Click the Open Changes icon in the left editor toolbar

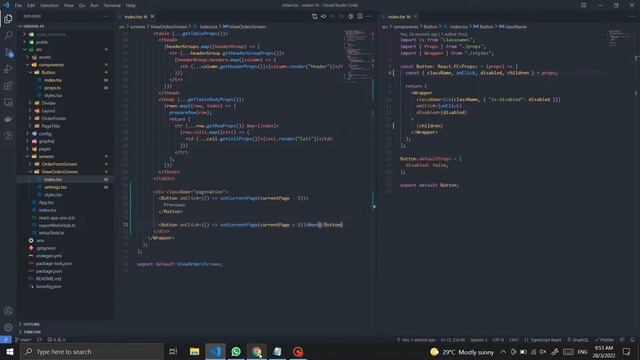[314, 17]
